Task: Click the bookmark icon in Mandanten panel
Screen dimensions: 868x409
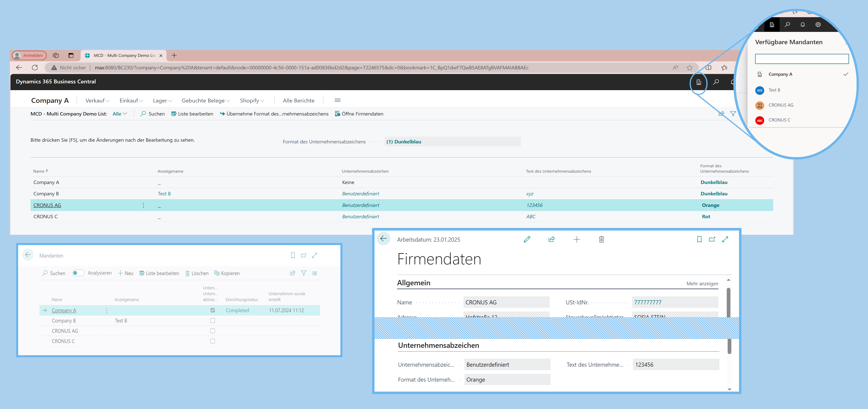Action: tap(293, 256)
